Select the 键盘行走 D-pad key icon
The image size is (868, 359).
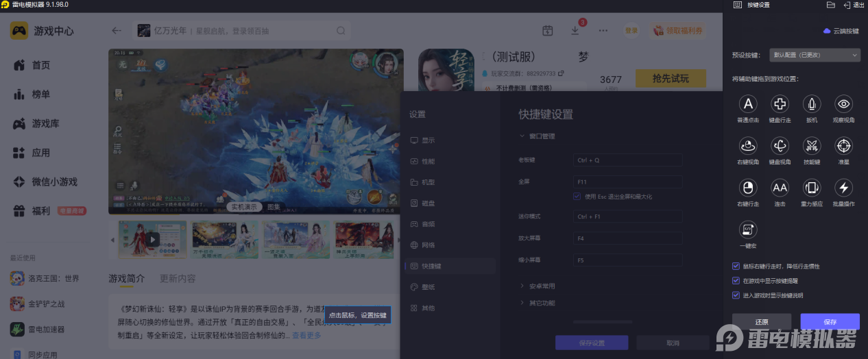pos(780,104)
